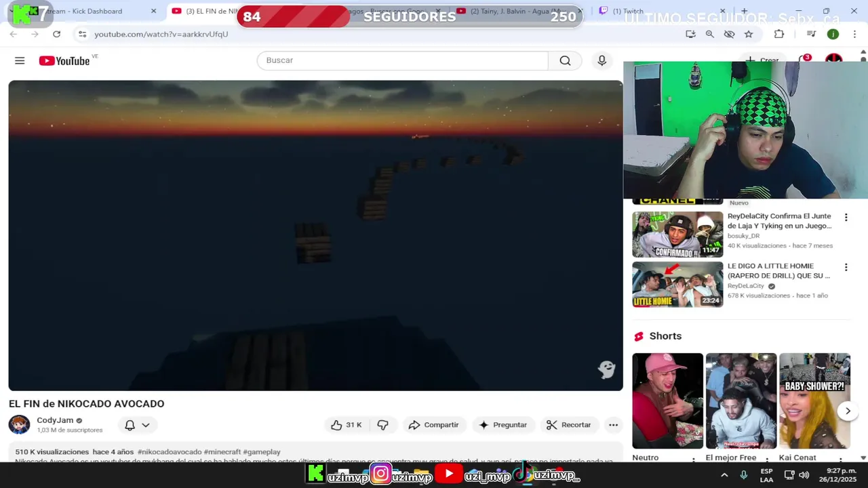The height and width of the screenshot is (488, 868).
Task: Reload the page with the browser refresh icon
Action: (x=56, y=34)
